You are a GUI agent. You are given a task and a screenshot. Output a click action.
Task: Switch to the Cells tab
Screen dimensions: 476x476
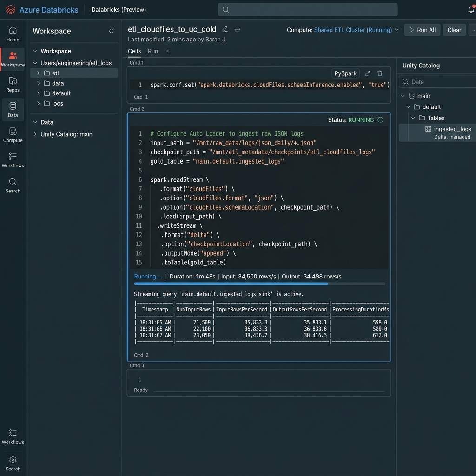(x=134, y=51)
